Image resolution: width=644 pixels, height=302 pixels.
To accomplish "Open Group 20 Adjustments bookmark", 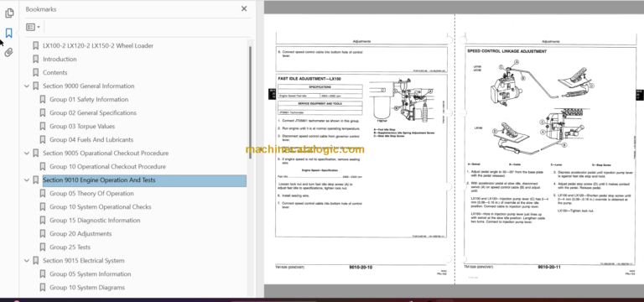I will (80, 234).
